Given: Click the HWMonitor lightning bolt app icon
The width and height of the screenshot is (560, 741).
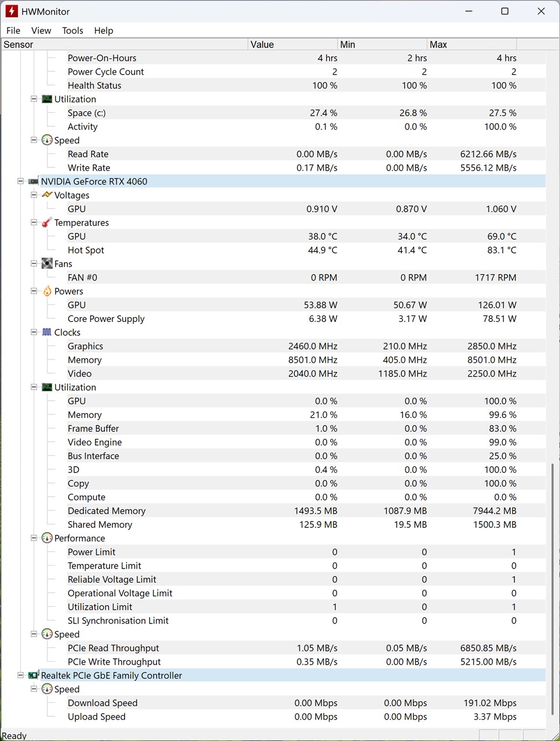Looking at the screenshot, I should coord(12,11).
